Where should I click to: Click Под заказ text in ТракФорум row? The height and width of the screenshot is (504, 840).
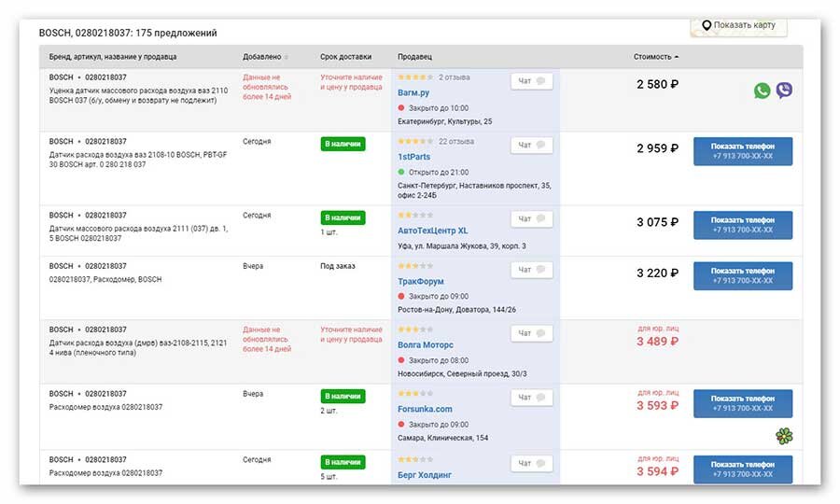338,266
